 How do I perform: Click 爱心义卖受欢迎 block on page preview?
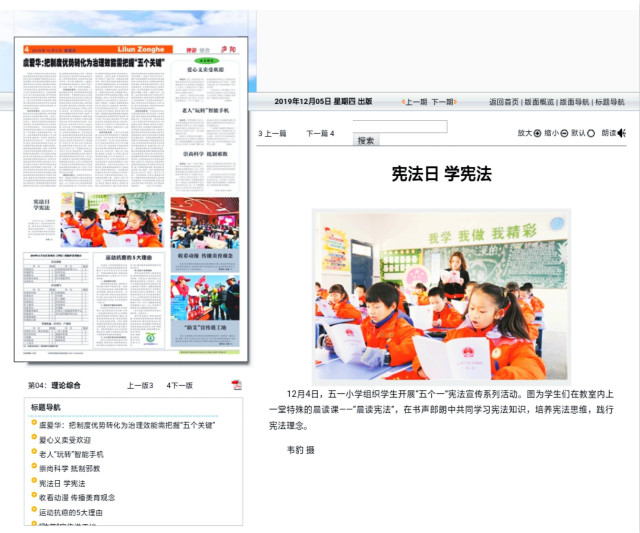click(205, 83)
